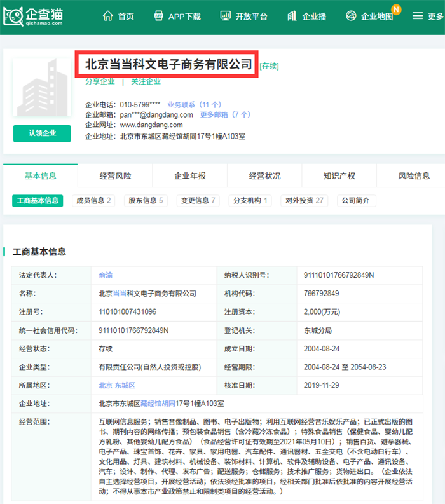Open 业务联系（11 个）link
445x504 pixels.
pos(194,105)
